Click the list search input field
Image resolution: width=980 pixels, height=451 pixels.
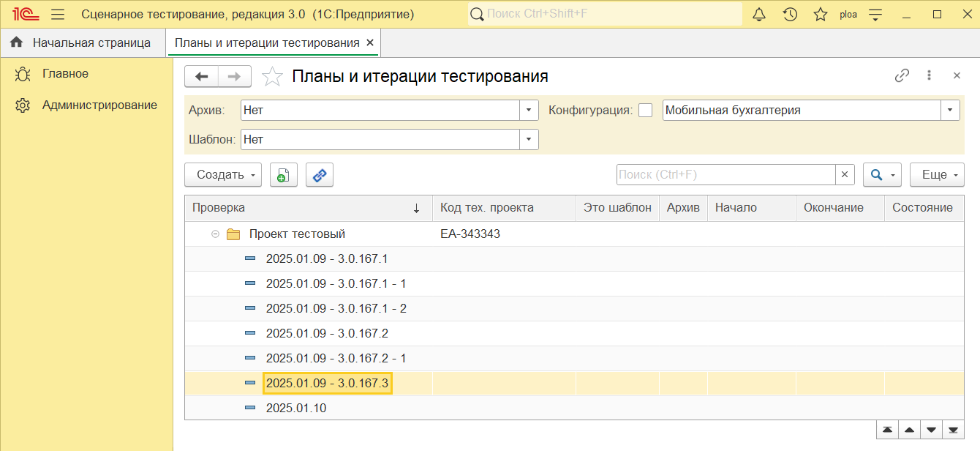tap(725, 174)
